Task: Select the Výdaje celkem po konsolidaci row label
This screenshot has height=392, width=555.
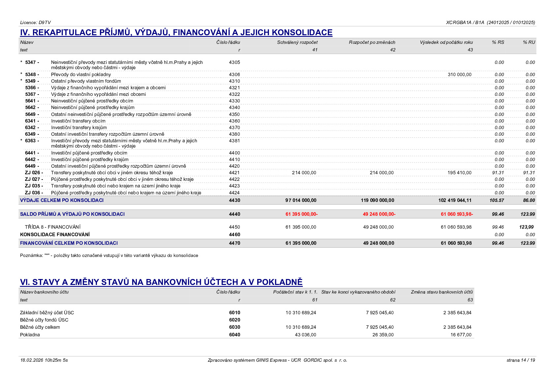Action: click(62, 200)
